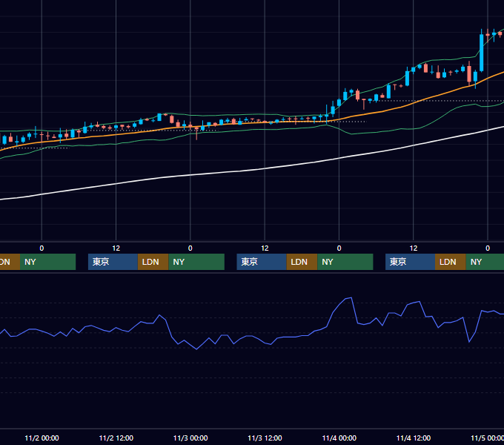504x445 pixels.
Task: Click the 11/2 12:00 date label
Action: [x=116, y=438]
